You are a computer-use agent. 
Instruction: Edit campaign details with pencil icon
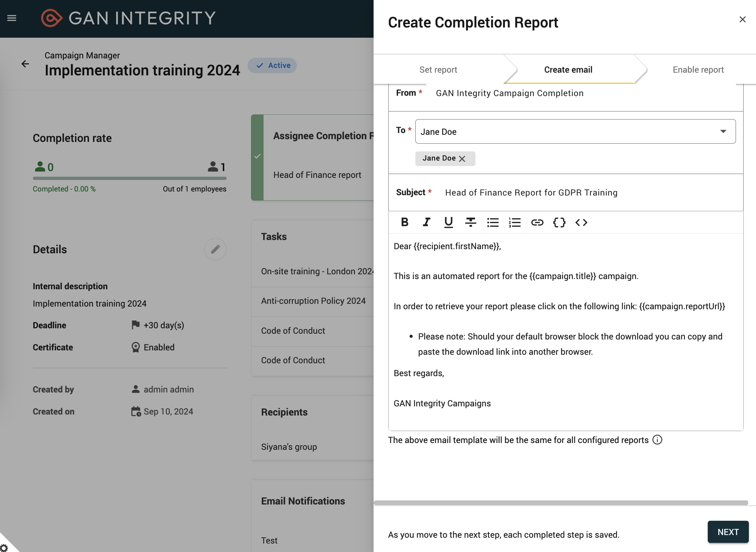click(215, 249)
